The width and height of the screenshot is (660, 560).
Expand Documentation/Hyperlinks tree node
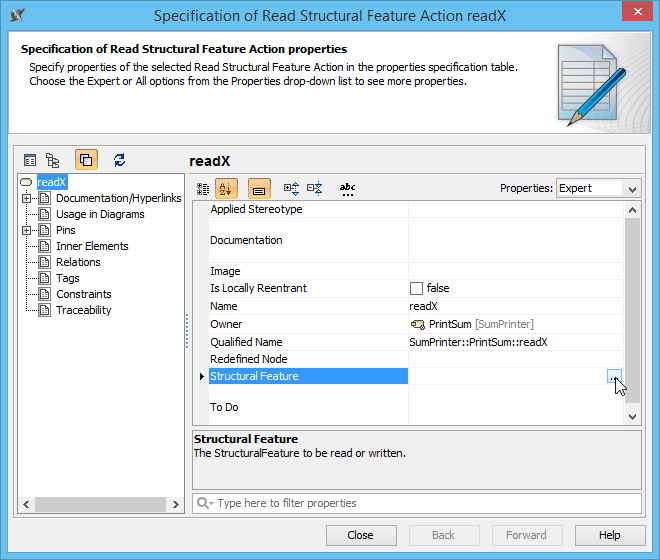(x=26, y=198)
